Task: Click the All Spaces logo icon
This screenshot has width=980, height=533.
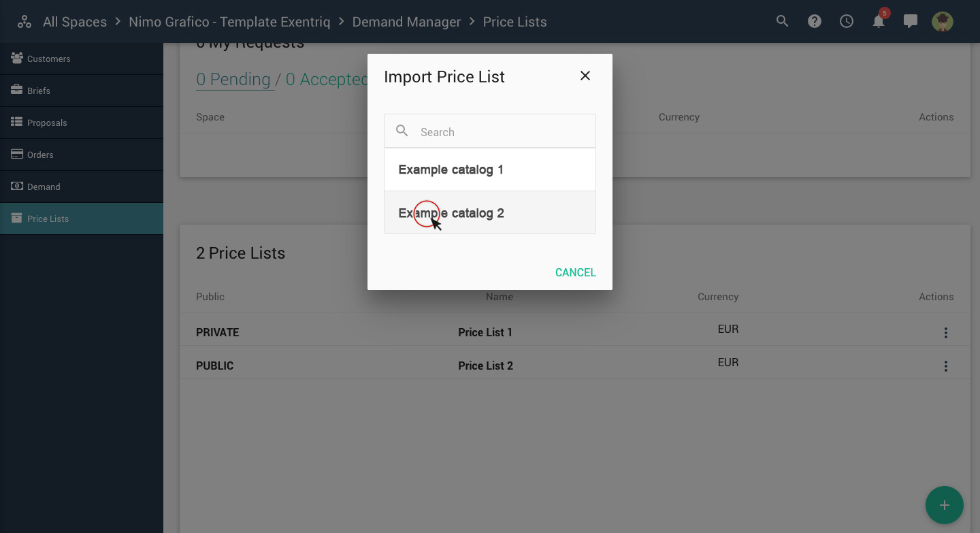Action: click(24, 22)
